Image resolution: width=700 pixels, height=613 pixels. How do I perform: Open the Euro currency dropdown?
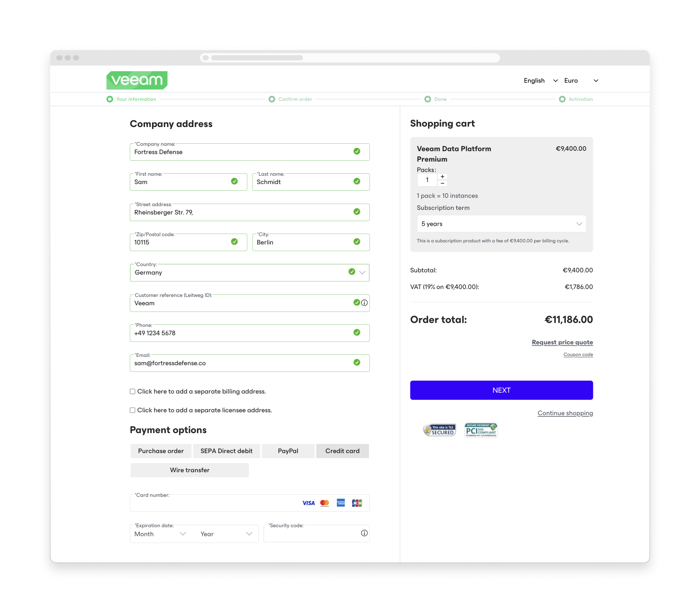tap(581, 81)
